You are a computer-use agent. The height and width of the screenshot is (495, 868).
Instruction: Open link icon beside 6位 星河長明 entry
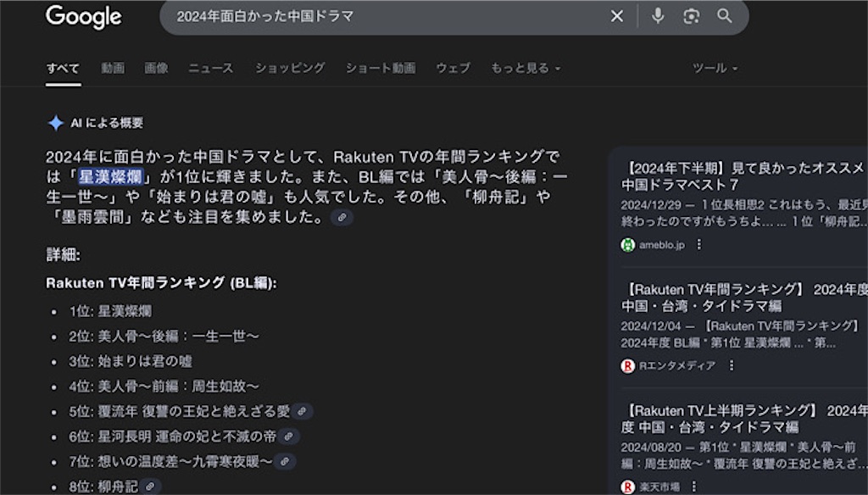click(x=288, y=437)
